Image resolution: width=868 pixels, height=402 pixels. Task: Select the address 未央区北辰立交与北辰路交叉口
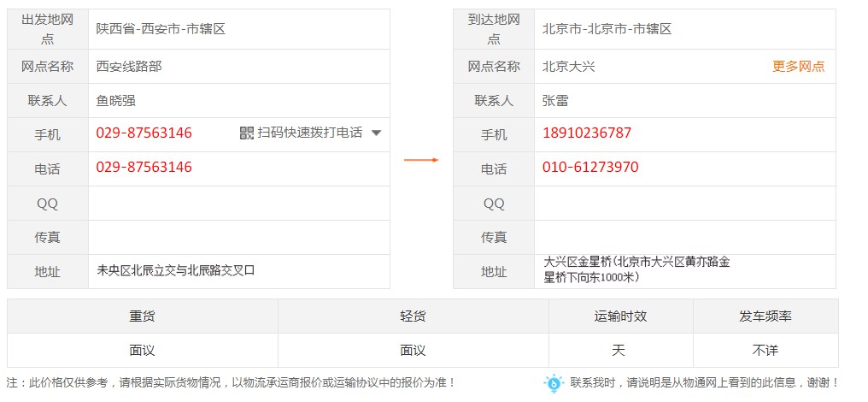(176, 271)
